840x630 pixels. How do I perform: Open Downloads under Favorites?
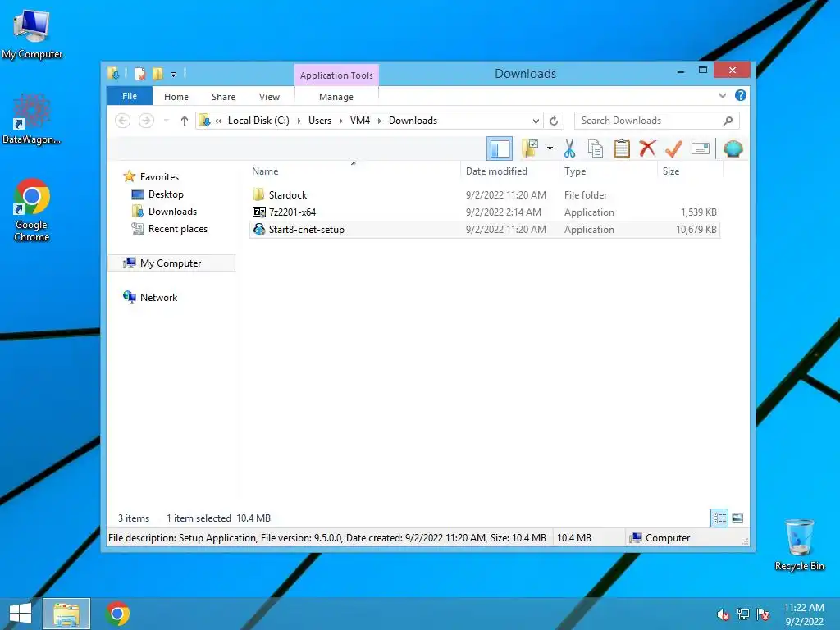(x=172, y=211)
